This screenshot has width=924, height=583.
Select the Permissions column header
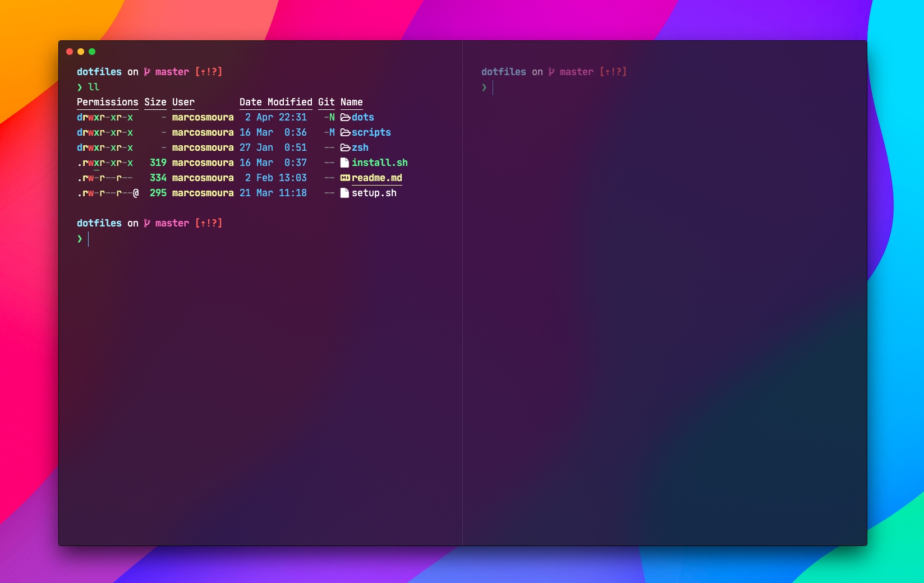tap(107, 102)
